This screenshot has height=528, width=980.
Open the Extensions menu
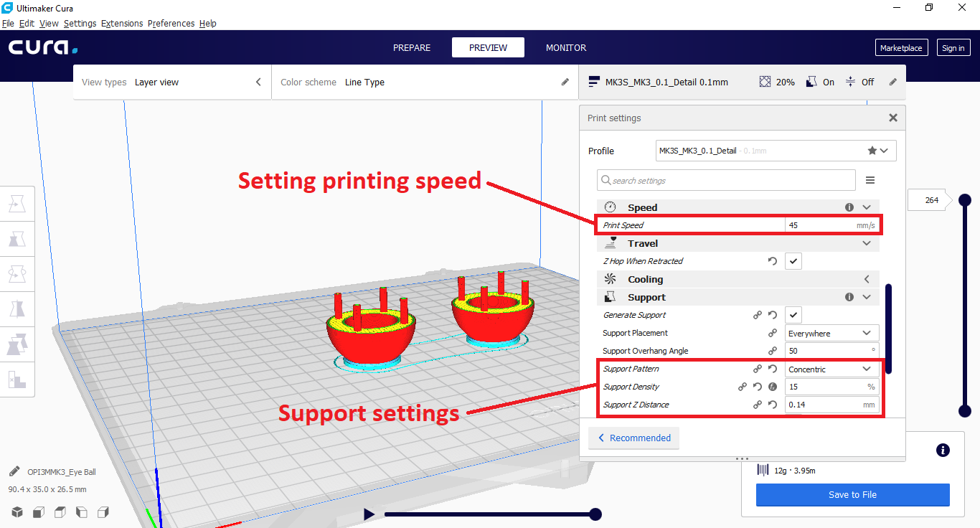point(122,23)
